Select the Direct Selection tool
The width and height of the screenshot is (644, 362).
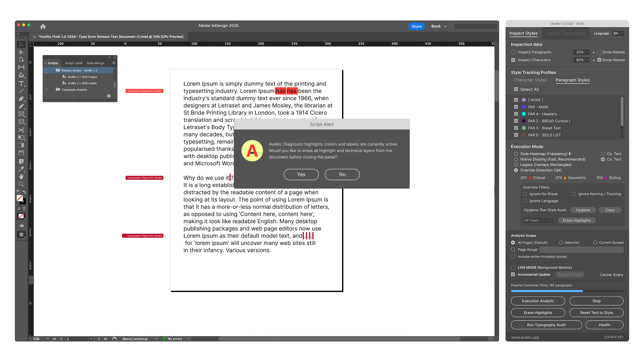[x=21, y=52]
